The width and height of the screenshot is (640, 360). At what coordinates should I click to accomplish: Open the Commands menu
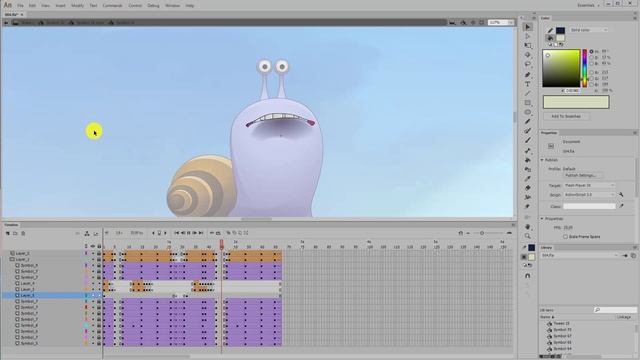pos(112,6)
